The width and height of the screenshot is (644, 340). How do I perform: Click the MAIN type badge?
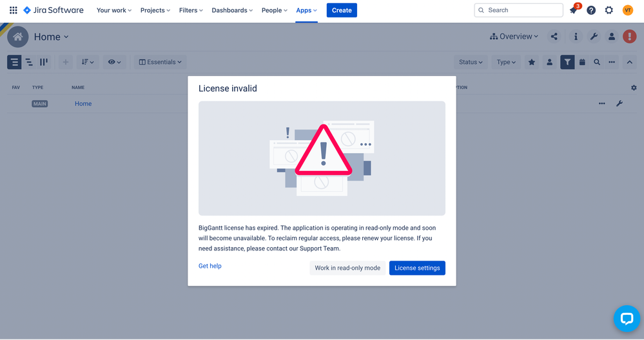(x=40, y=104)
